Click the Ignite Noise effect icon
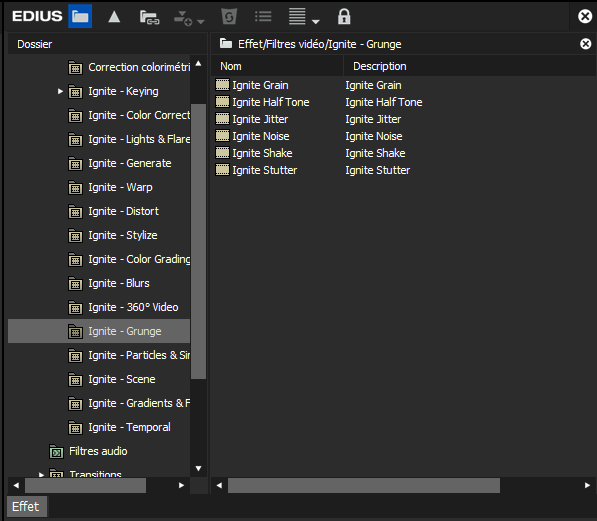 pyautogui.click(x=222, y=136)
